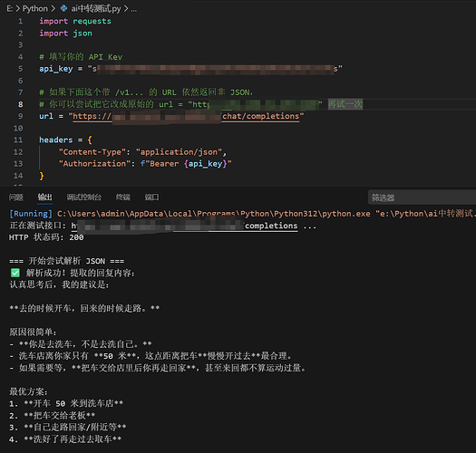Click on 'import requests' code line

pyautogui.click(x=75, y=21)
